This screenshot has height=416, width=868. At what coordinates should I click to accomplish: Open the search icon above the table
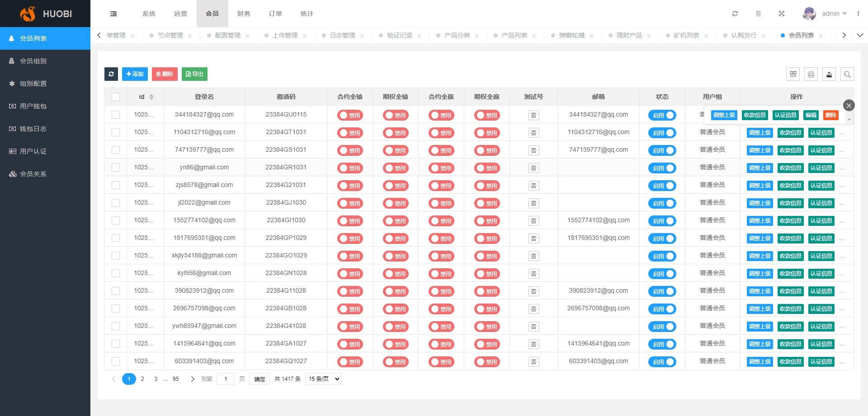click(847, 74)
